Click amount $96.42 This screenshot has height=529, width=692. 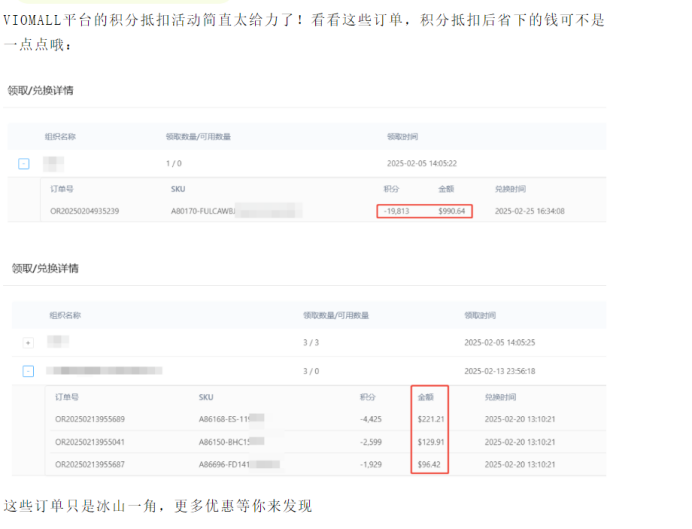coord(429,465)
